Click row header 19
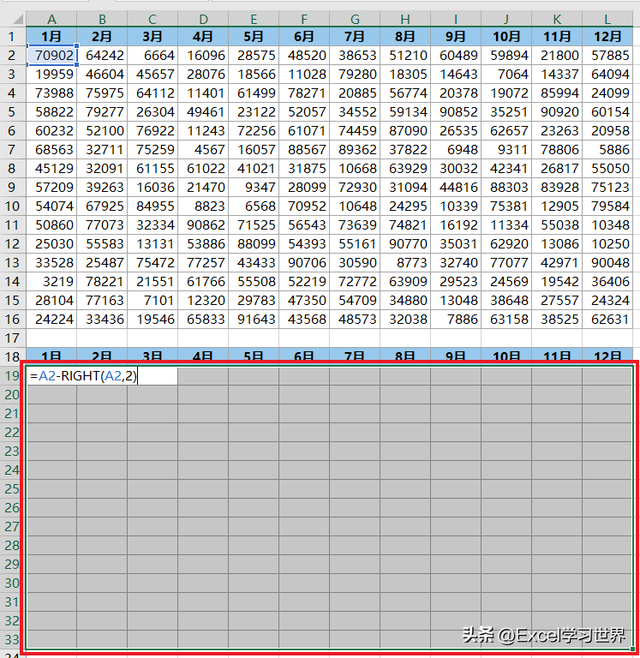Screen dimensions: 640x658 [x=11, y=376]
